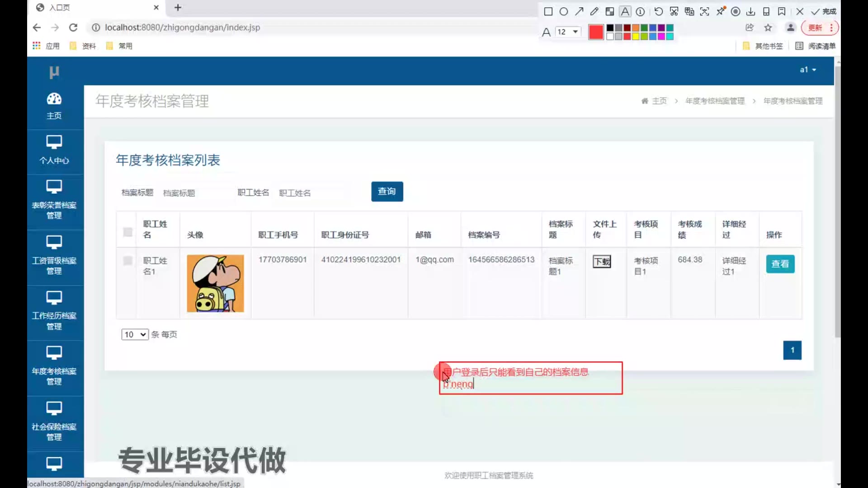This screenshot has width=868, height=488.
Task: Pick the yellow color swatch
Action: pyautogui.click(x=636, y=37)
